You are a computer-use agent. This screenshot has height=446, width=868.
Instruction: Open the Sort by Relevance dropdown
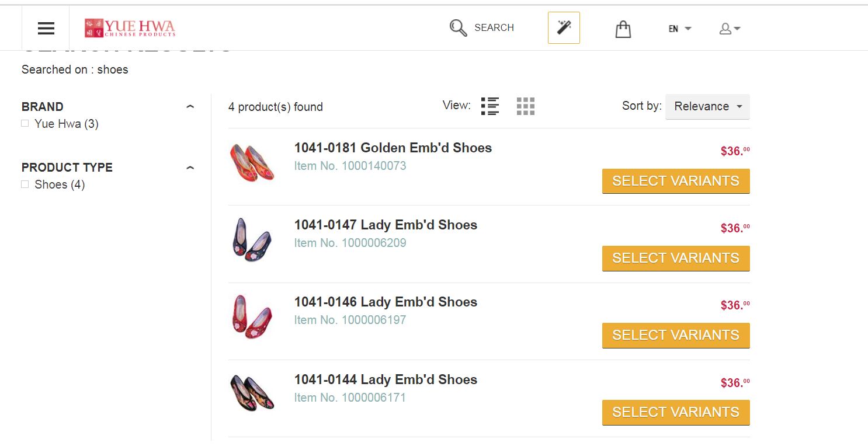(707, 107)
